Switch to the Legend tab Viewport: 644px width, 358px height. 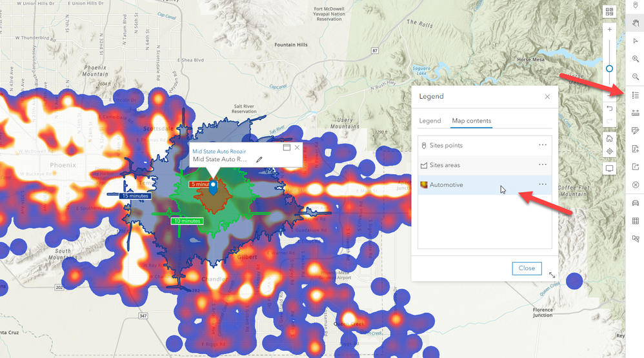(430, 121)
